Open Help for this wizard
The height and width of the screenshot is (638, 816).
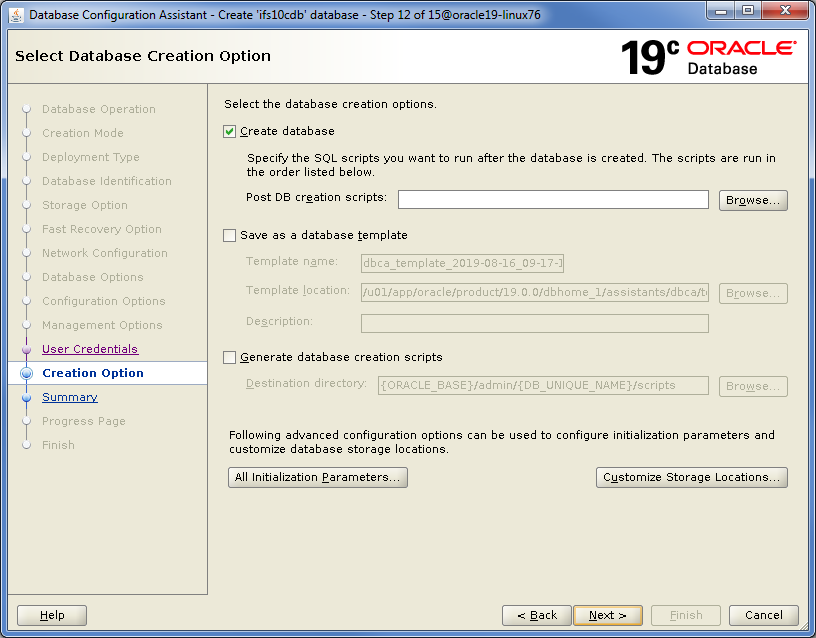click(x=52, y=615)
